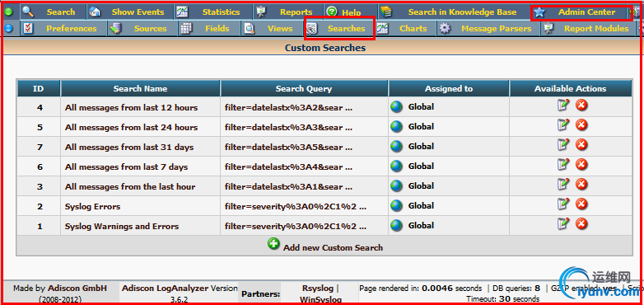Click the blue circle in admin menu

(8, 29)
